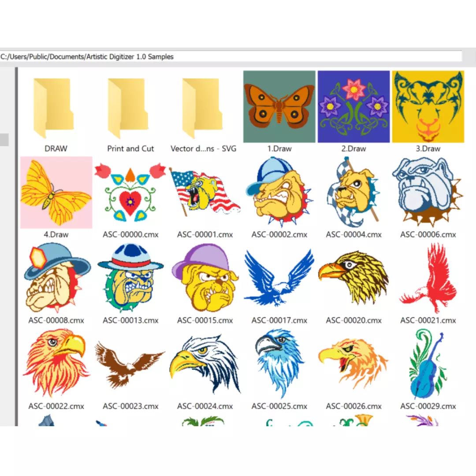Click the folder path address field
Viewport: 476px width, 476px height.
[x=229, y=57]
